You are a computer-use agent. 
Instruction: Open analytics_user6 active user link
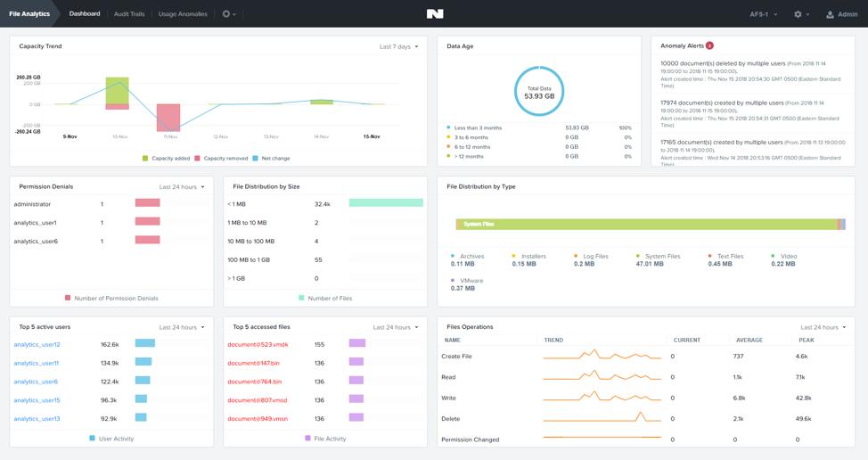click(36, 382)
